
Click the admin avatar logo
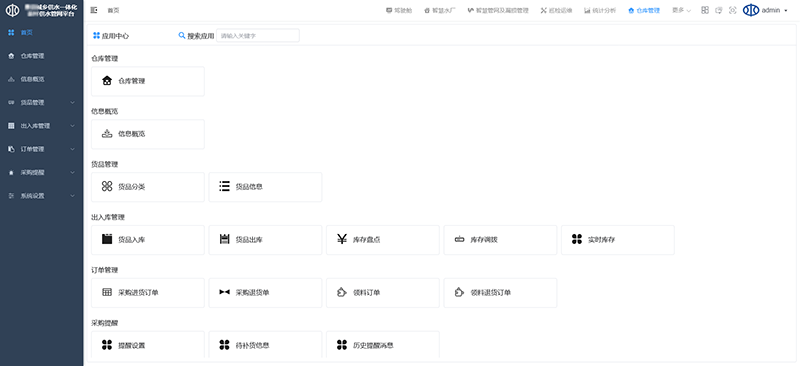(x=751, y=10)
